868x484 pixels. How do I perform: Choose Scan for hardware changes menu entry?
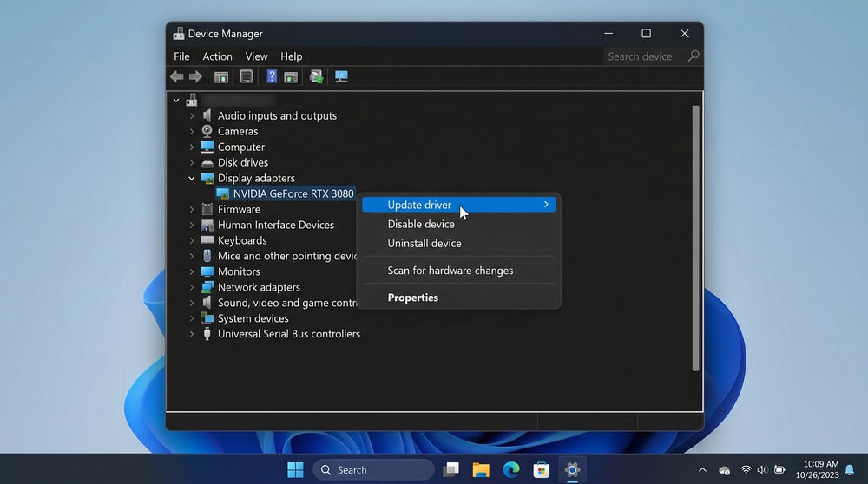click(x=459, y=271)
